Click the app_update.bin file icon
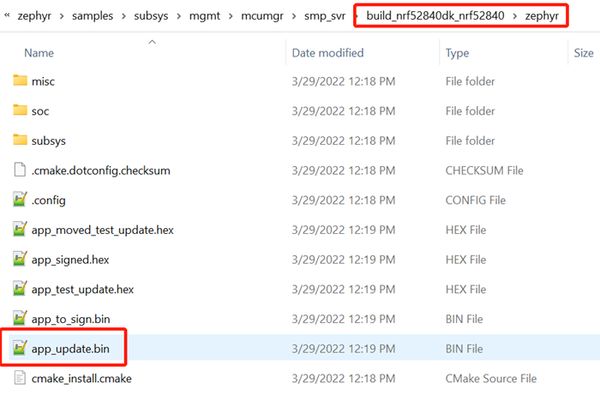 pos(20,348)
